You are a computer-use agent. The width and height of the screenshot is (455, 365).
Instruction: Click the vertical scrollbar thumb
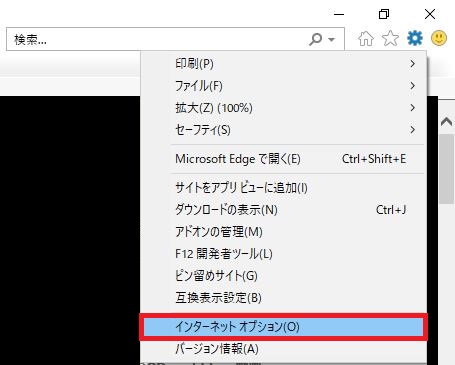click(447, 169)
